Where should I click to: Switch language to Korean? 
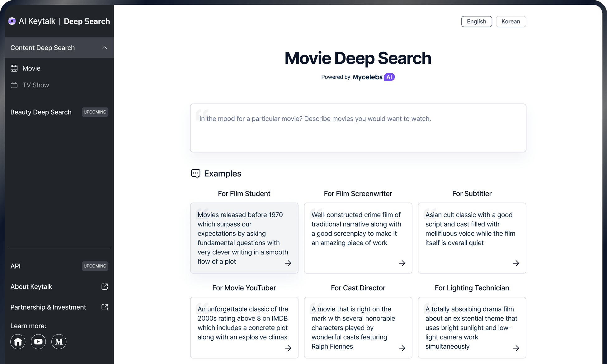tap(511, 21)
